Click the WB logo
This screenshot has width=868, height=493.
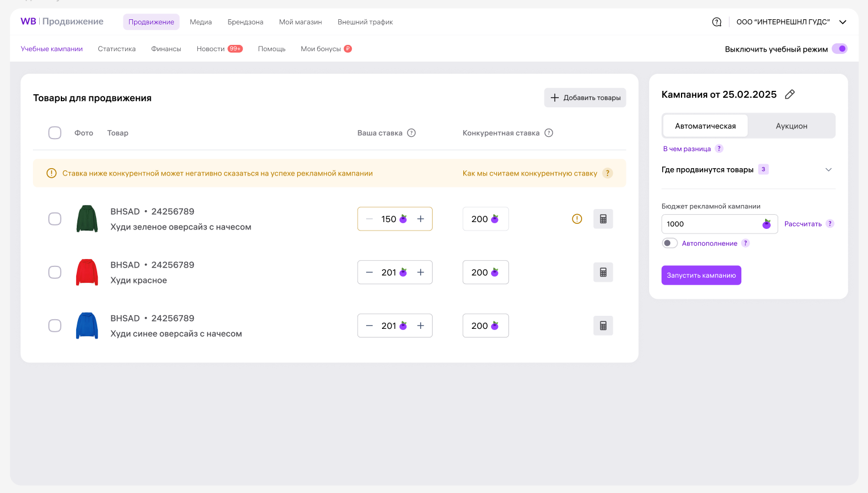[x=28, y=22]
